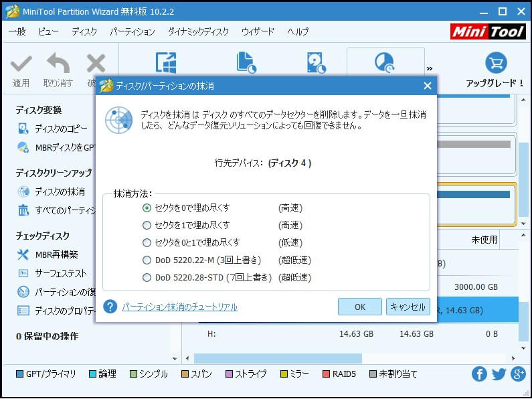Click the red RAID5 legend swatch
The height and width of the screenshot is (399, 532).
326,374
